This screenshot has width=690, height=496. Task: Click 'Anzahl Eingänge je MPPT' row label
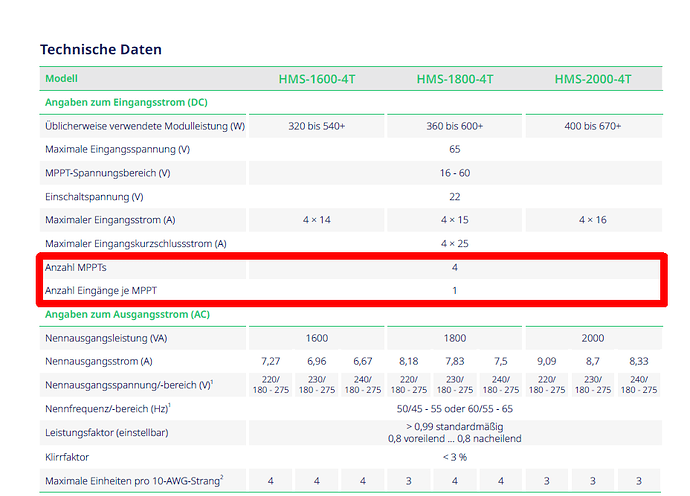[x=101, y=291]
